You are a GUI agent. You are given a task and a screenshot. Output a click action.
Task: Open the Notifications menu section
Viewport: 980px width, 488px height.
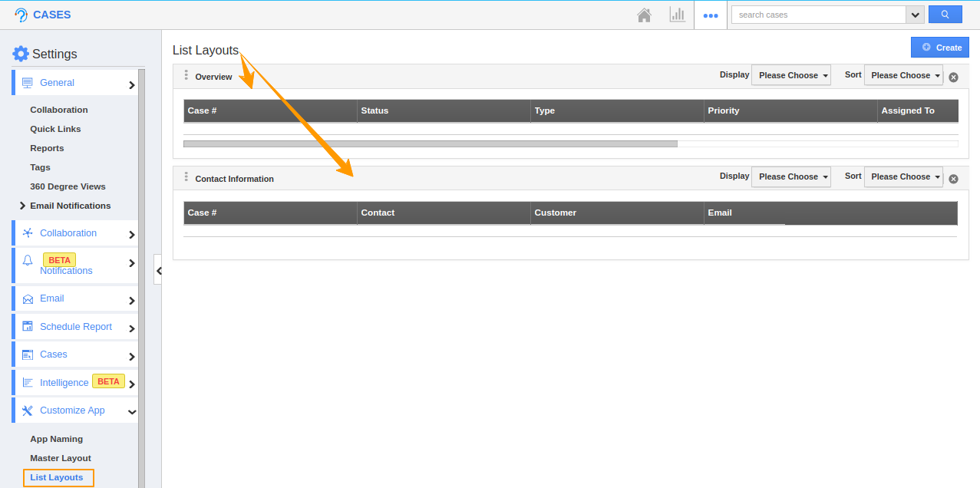pos(75,265)
